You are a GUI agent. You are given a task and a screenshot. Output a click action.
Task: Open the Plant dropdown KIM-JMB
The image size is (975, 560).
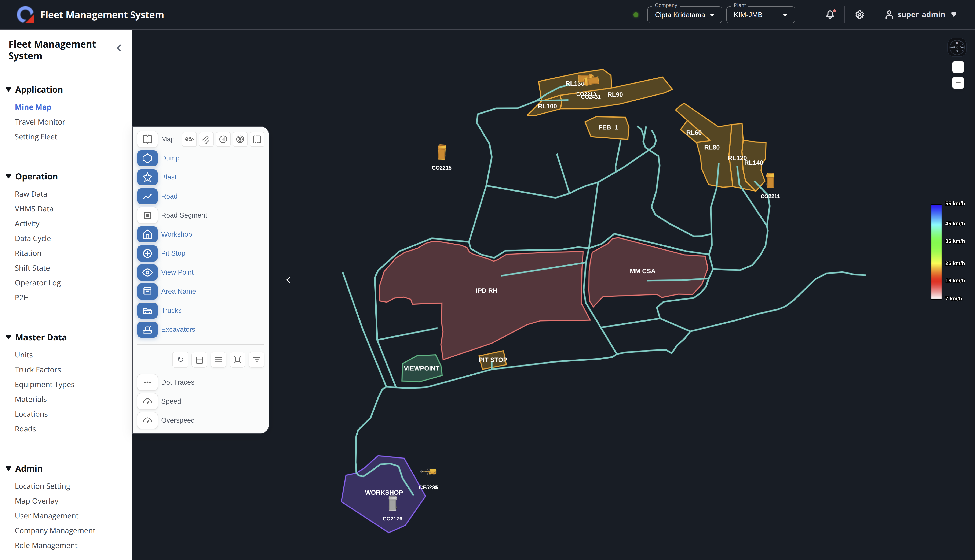pos(760,15)
